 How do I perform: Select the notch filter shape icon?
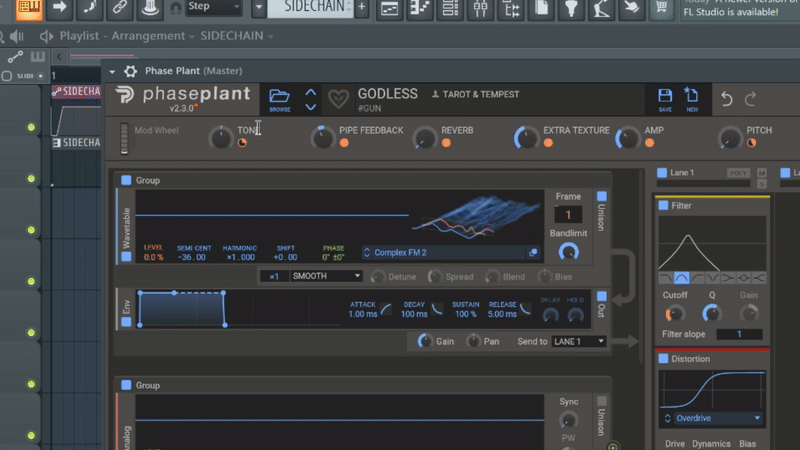pos(713,278)
